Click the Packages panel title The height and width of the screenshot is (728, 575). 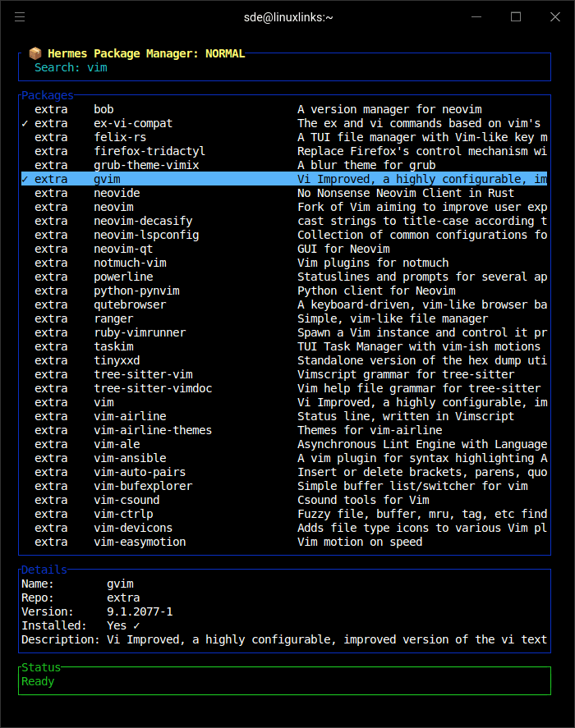click(x=47, y=95)
